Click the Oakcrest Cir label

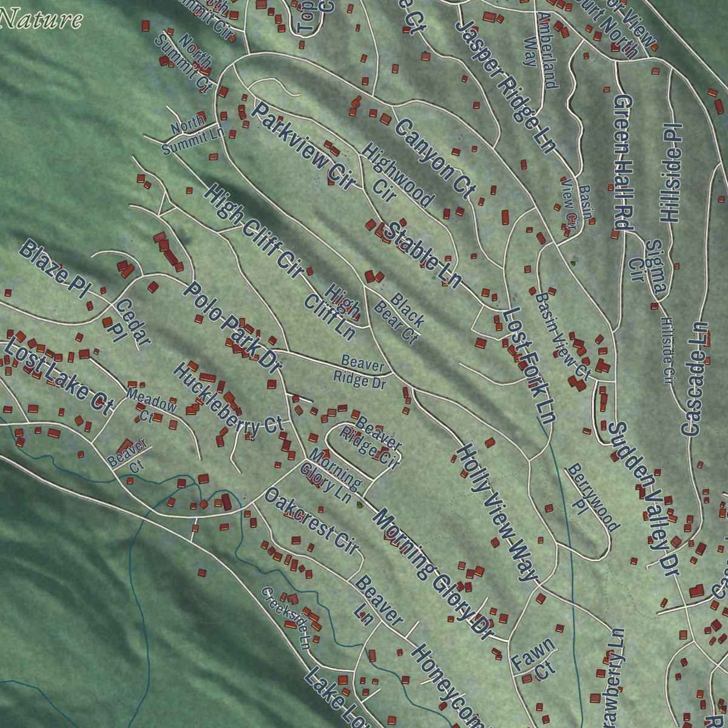pyautogui.click(x=312, y=521)
